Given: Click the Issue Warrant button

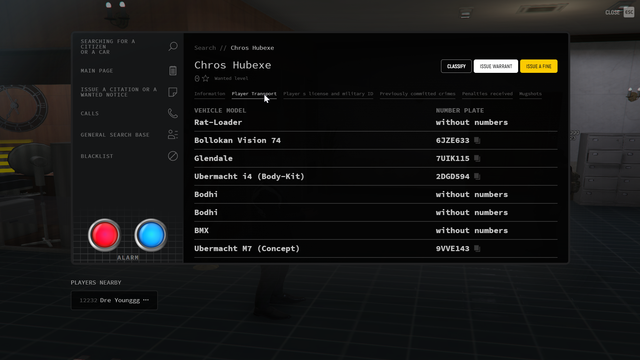Looking at the screenshot, I should [496, 66].
